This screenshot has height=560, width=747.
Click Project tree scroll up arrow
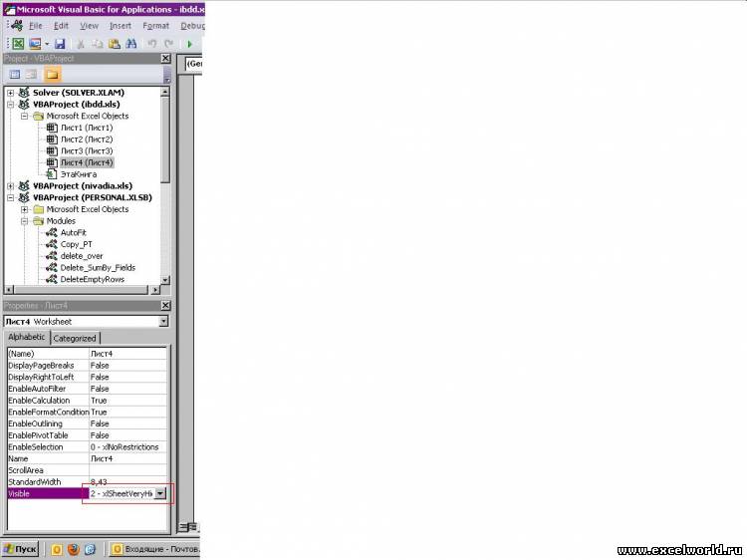click(x=165, y=92)
